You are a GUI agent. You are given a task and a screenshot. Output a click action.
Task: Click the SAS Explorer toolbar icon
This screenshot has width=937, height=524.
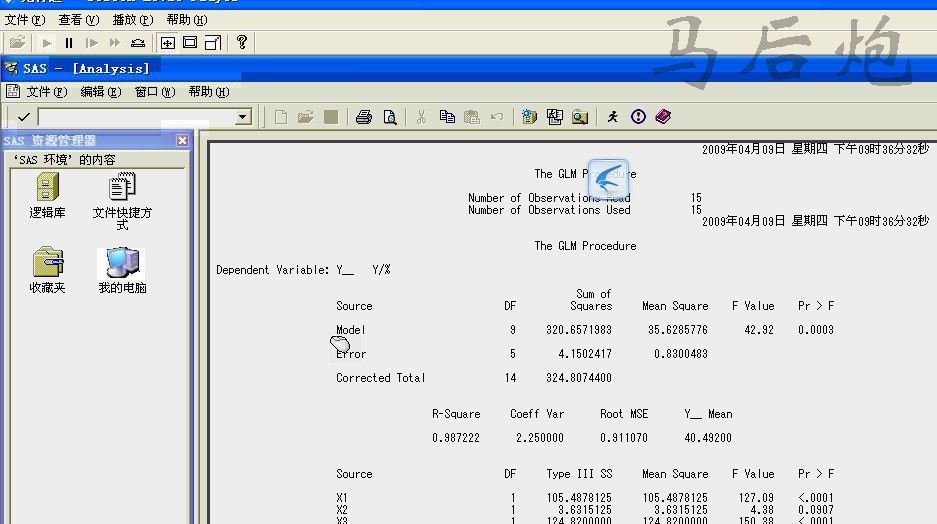[x=580, y=117]
